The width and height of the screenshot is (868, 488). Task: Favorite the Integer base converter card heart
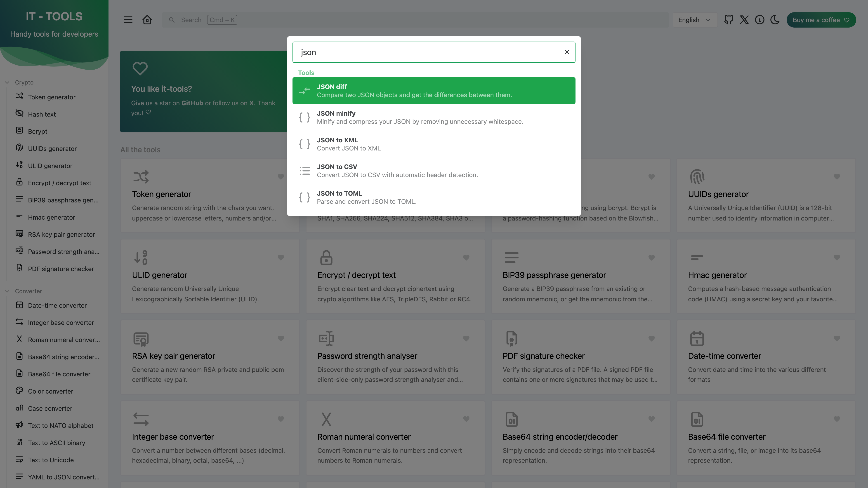[x=281, y=419]
